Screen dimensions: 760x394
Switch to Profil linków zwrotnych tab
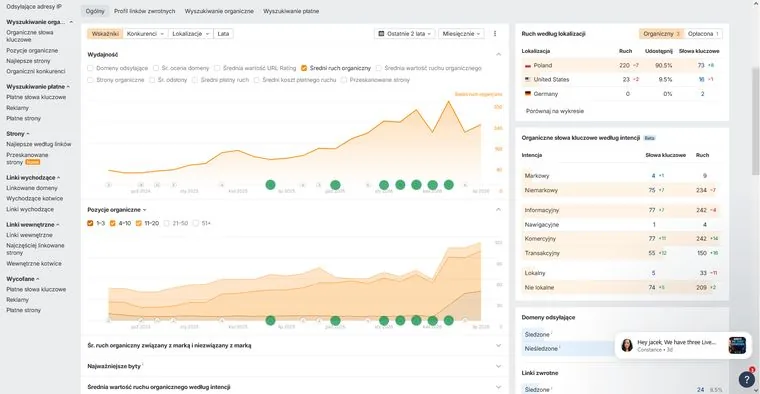pyautogui.click(x=144, y=11)
